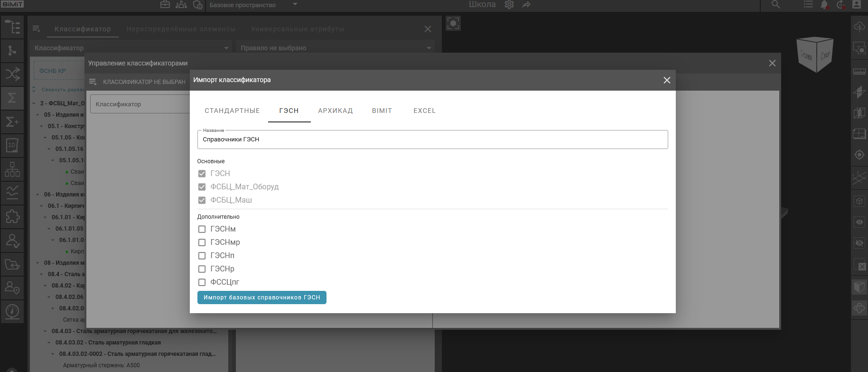Viewport: 868px width, 372px height.
Task: Click the floor plan icon in right toolbar
Action: point(859,134)
